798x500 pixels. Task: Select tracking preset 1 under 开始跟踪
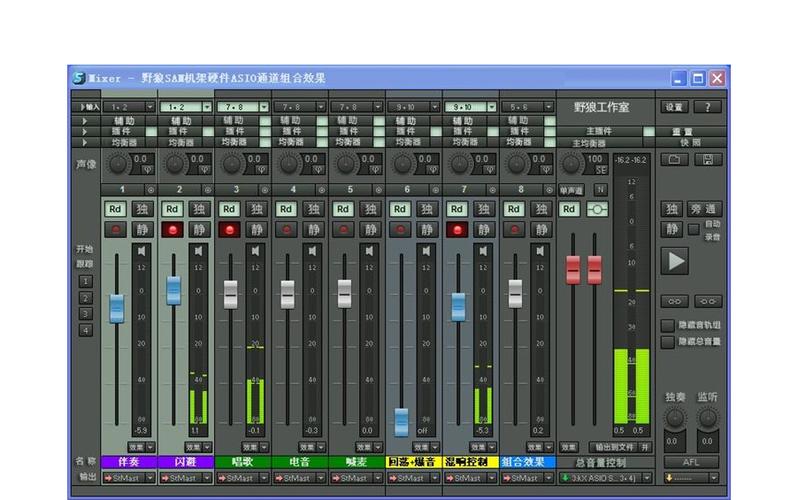coord(86,282)
